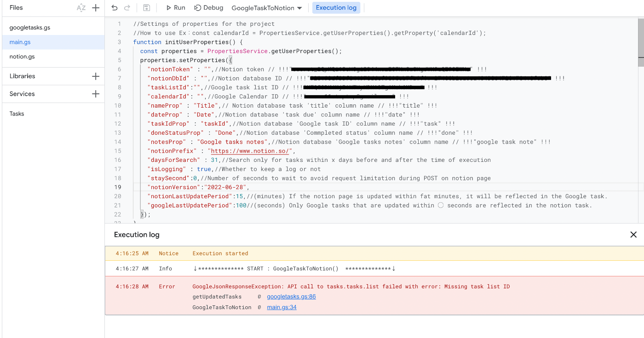
Task: Click the "Date" string value
Action: (x=204, y=115)
